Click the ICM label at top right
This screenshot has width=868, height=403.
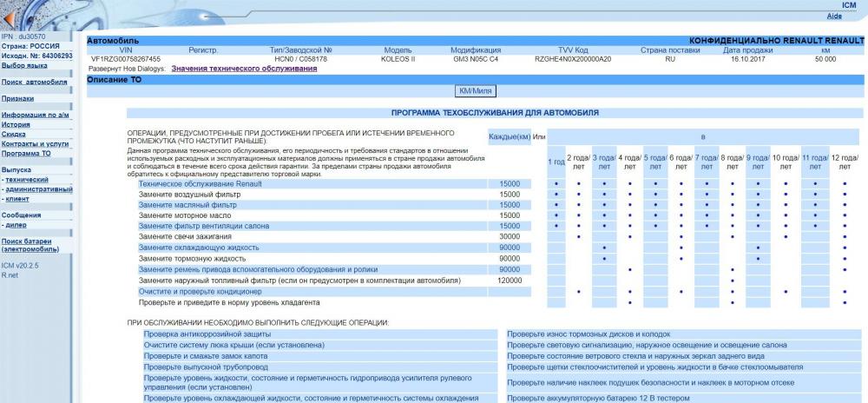click(x=849, y=5)
